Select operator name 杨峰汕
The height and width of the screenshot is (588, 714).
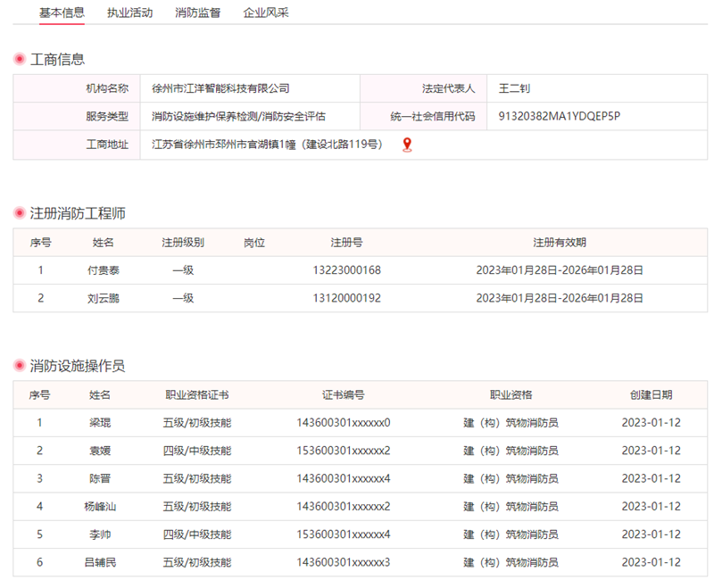tap(100, 507)
